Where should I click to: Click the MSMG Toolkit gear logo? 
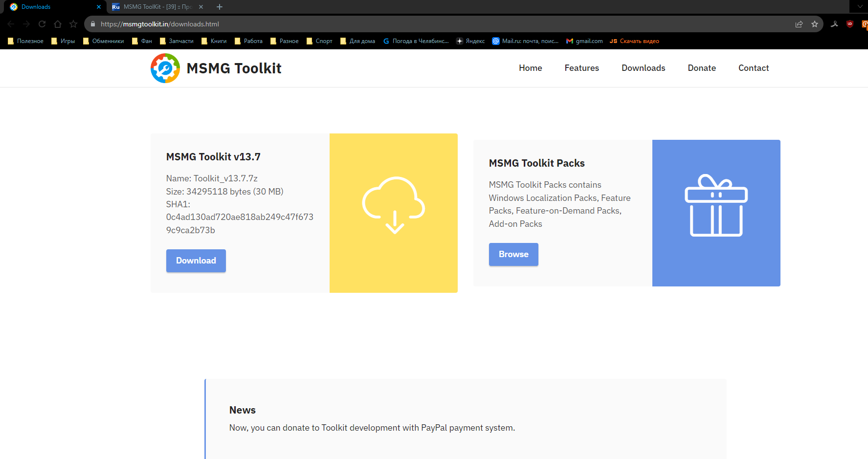pyautogui.click(x=165, y=68)
